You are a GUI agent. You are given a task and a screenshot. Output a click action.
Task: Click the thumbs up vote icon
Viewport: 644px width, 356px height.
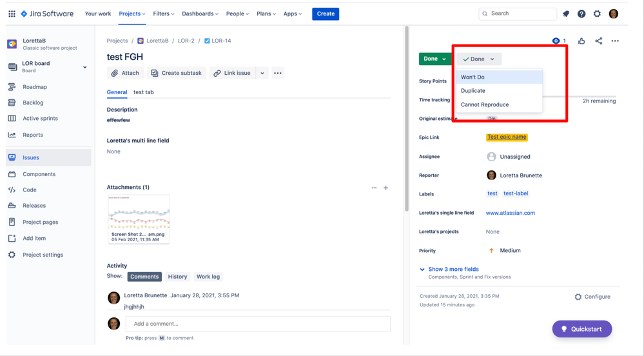point(581,41)
